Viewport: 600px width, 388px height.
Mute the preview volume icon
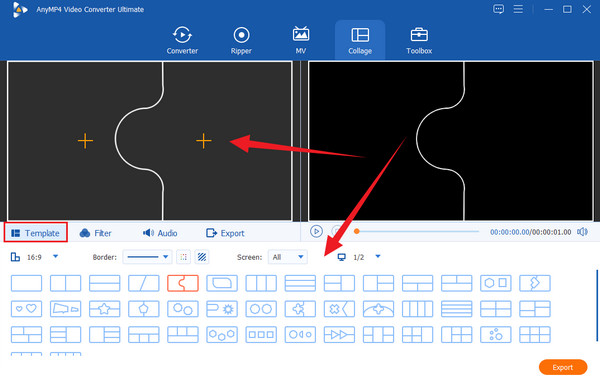582,232
